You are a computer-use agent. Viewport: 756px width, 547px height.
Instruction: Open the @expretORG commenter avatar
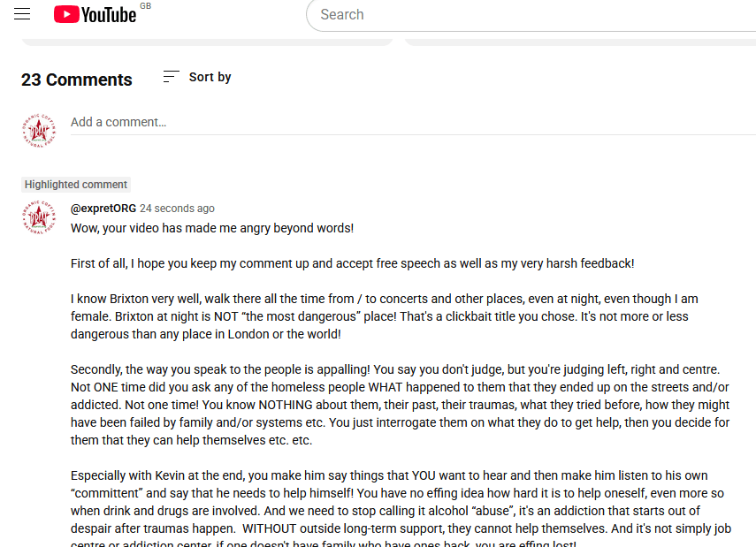click(38, 217)
